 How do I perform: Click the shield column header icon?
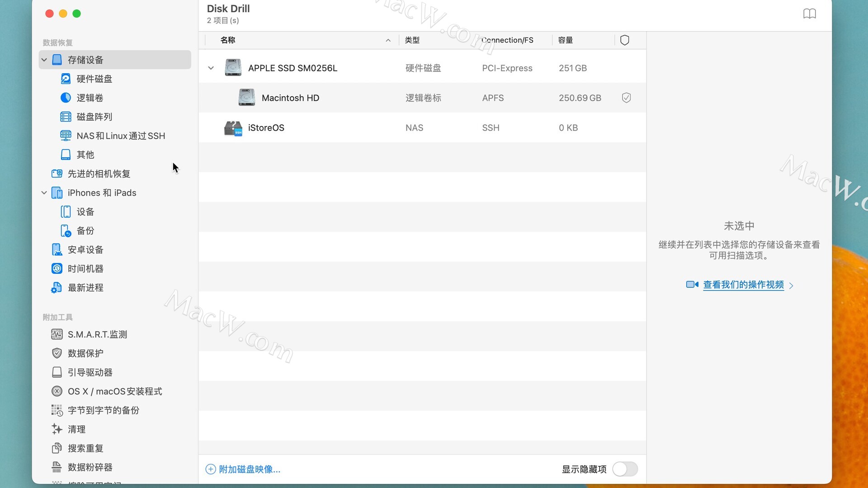[x=624, y=40]
